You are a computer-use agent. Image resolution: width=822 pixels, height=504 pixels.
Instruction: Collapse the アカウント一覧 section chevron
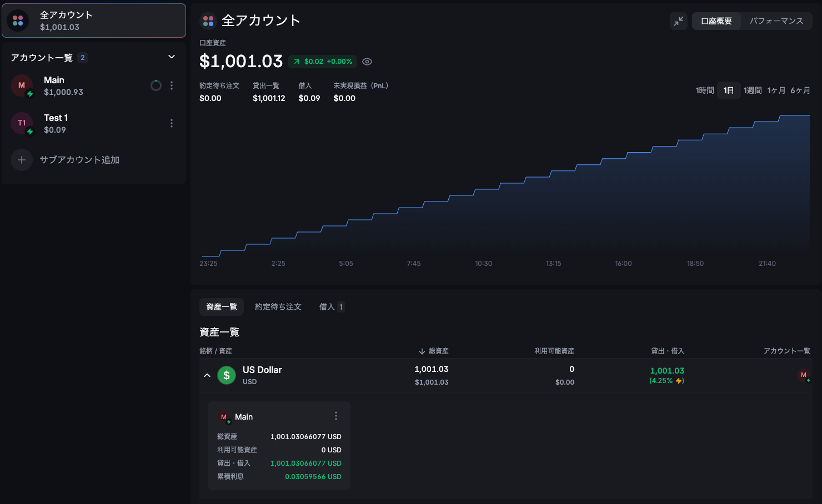click(x=172, y=57)
